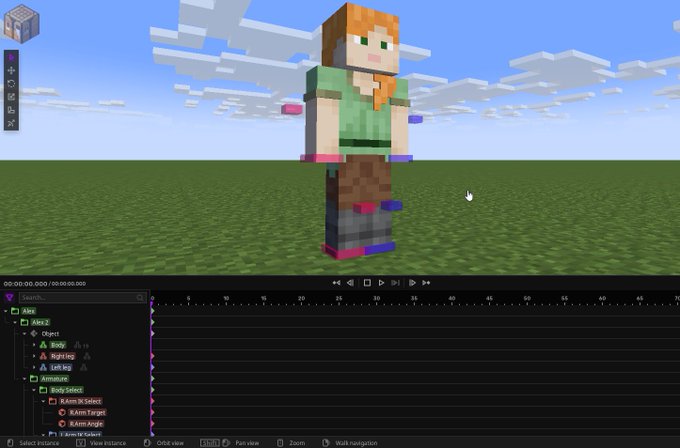Select the purple cursor Select tool

click(11, 57)
